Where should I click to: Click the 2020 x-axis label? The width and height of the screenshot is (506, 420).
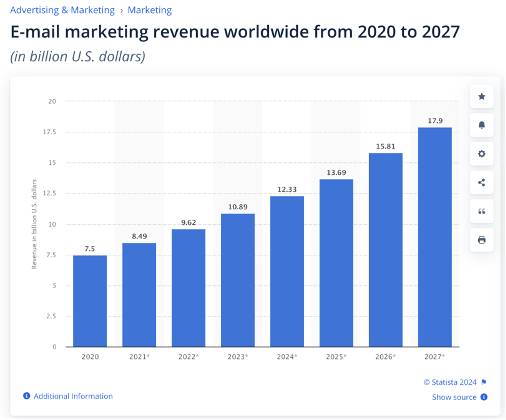tap(90, 357)
